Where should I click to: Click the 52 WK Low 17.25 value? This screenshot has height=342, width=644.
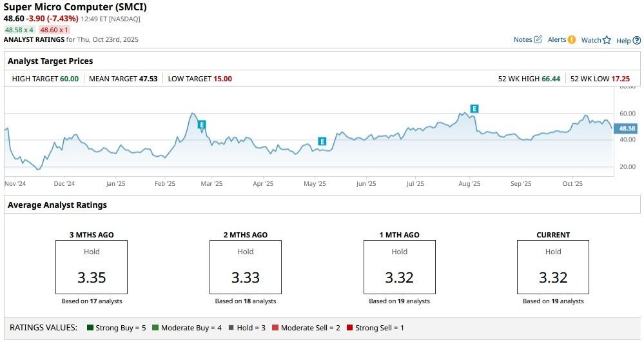click(621, 79)
